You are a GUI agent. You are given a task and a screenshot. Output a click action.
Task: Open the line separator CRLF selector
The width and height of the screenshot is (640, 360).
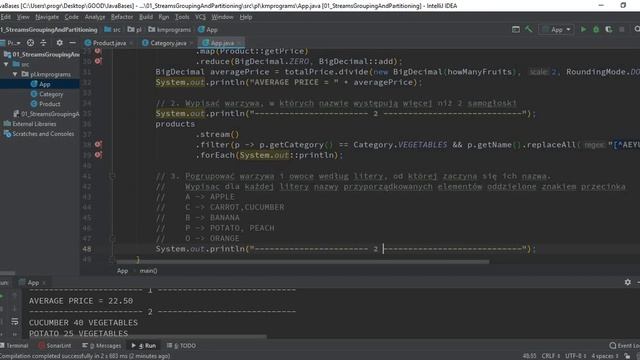tap(551, 356)
